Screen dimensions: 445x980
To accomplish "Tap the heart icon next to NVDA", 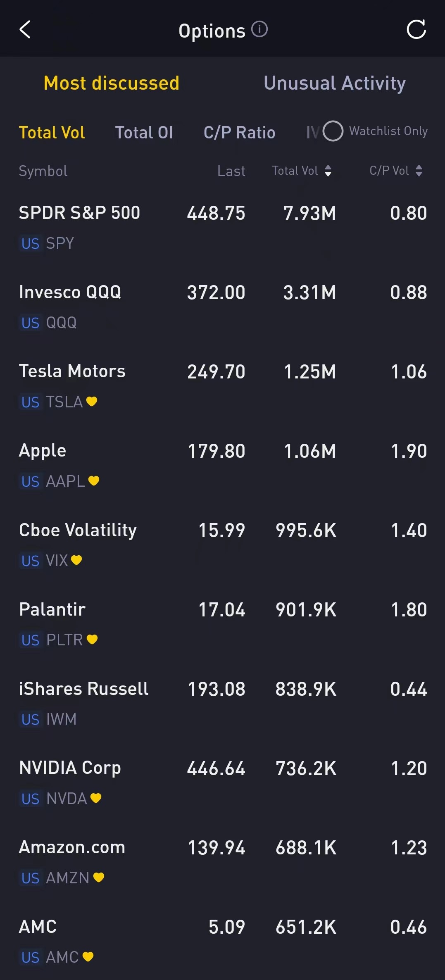I will tap(96, 798).
